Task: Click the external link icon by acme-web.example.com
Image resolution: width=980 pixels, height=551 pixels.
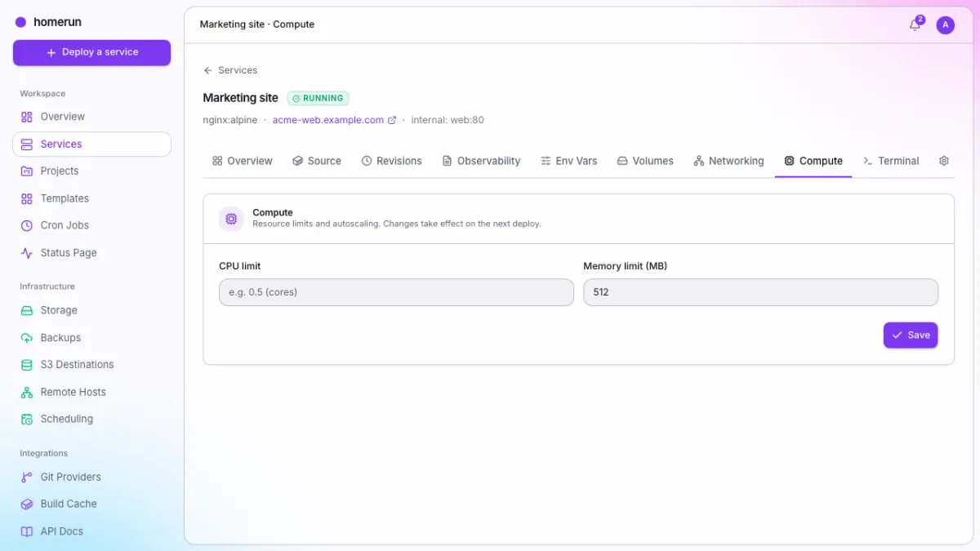Action: (392, 120)
